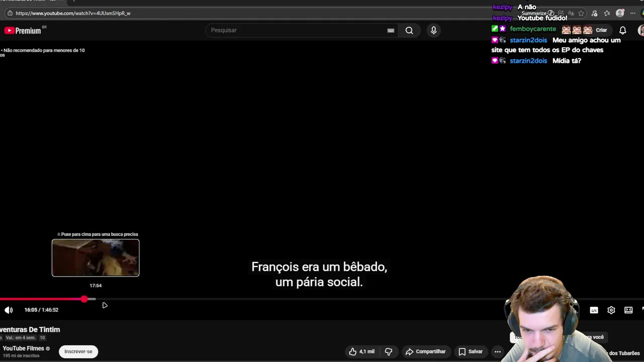
Task: Mute the video with speaker icon
Action: click(x=9, y=310)
